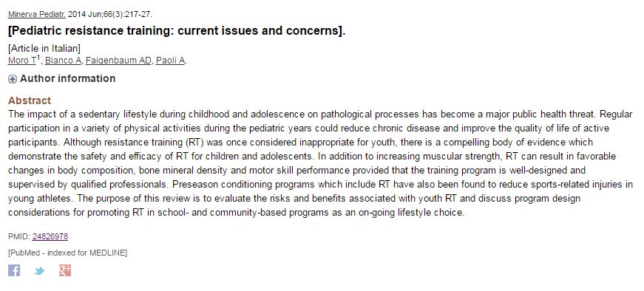This screenshot has width=644, height=291.
Task: Open author Faigenbaum AD link
Action: [118, 61]
